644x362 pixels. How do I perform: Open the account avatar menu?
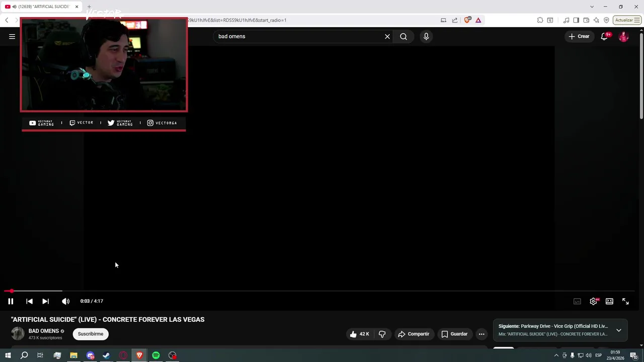tap(623, 36)
